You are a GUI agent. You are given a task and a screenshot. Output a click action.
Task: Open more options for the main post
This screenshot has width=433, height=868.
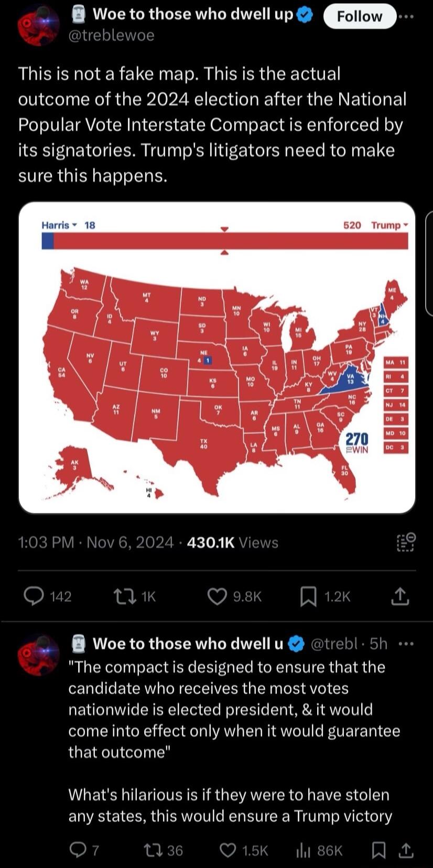(406, 16)
